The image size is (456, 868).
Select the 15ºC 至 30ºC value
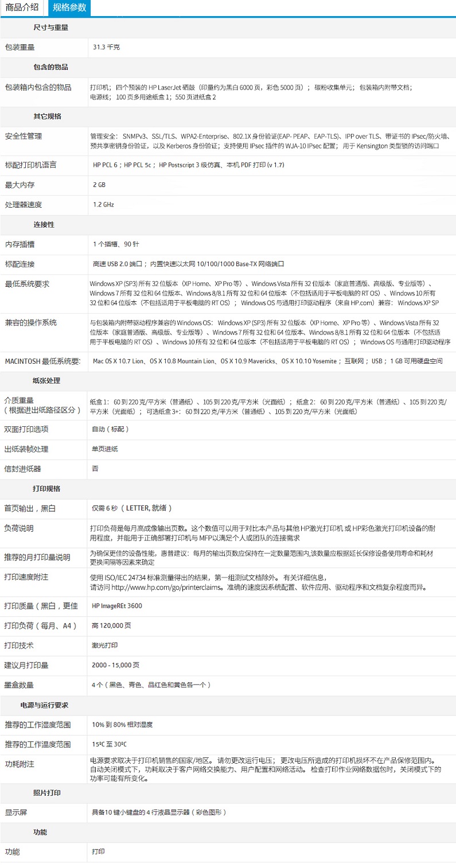click(110, 745)
